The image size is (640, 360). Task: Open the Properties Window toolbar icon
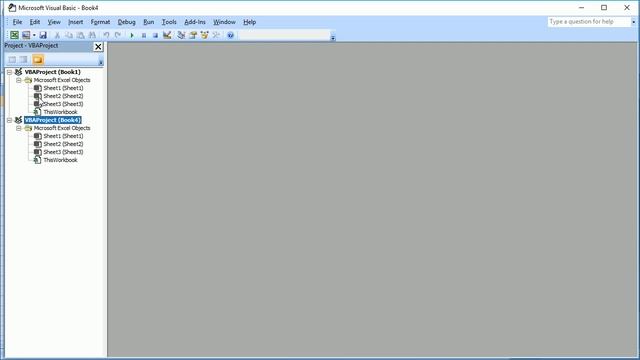pos(193,36)
